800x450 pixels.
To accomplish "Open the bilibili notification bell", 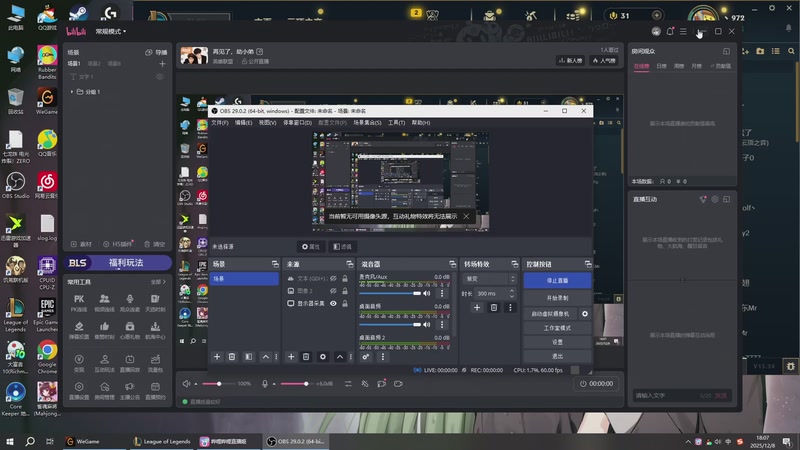I will [670, 32].
